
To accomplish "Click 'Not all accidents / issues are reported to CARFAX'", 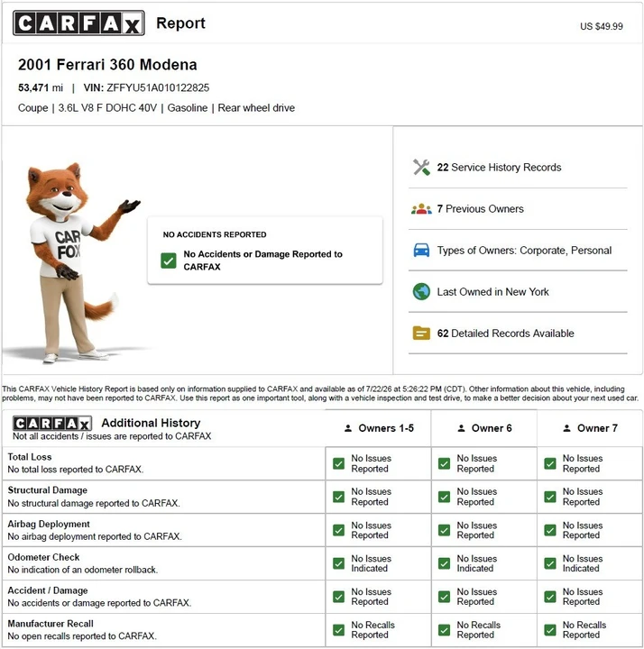I will (x=112, y=436).
